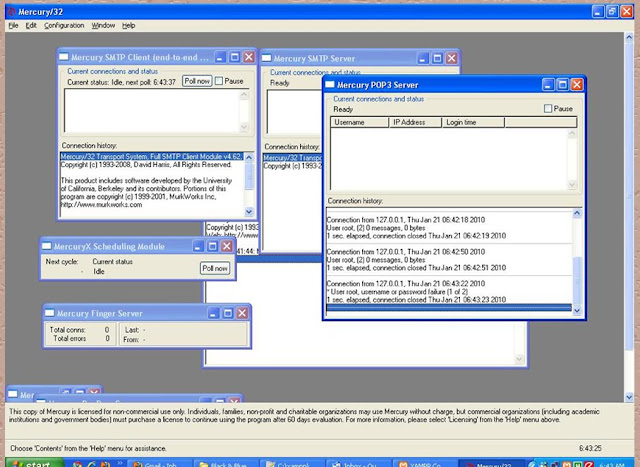Image resolution: width=640 pixels, height=467 pixels.
Task: Click SMTP Client connection history scrollbar thumb
Action: pos(249,177)
